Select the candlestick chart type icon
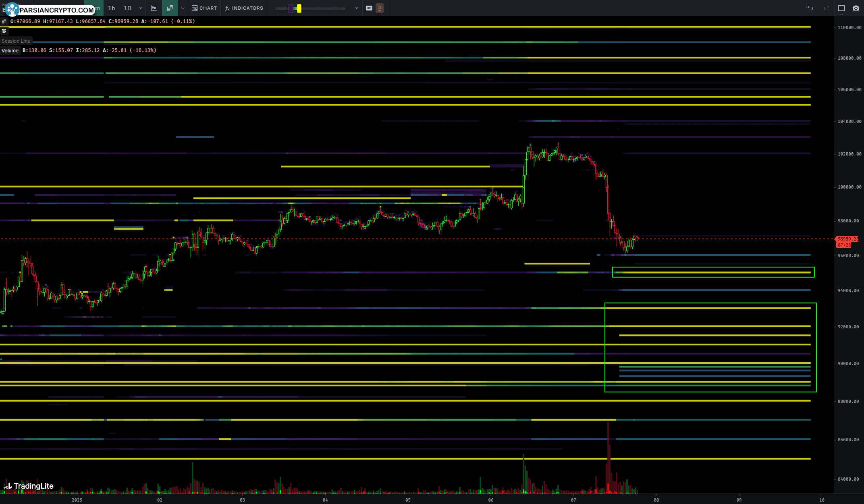This screenshot has width=864, height=504. [154, 8]
